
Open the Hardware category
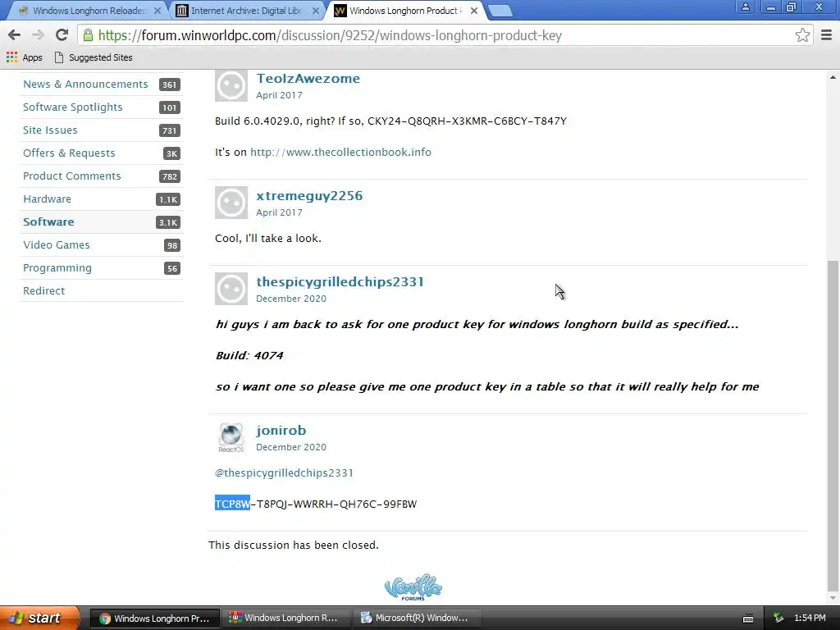click(x=47, y=199)
